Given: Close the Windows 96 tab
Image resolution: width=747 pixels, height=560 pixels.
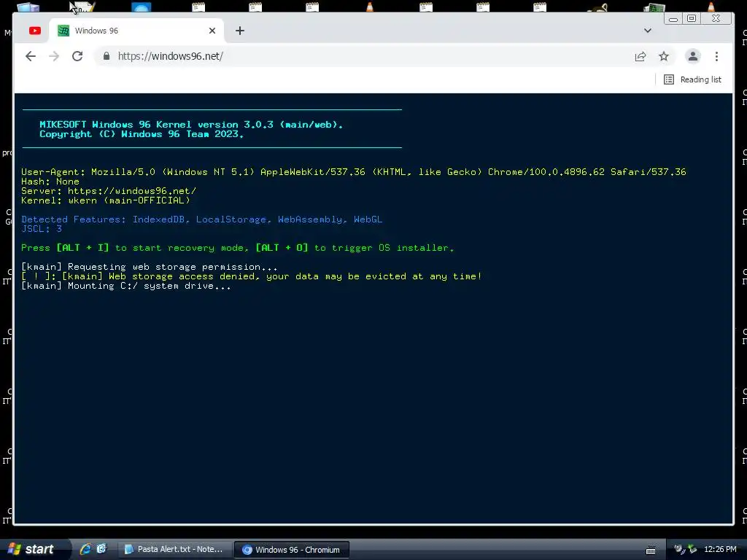Looking at the screenshot, I should click(x=212, y=31).
